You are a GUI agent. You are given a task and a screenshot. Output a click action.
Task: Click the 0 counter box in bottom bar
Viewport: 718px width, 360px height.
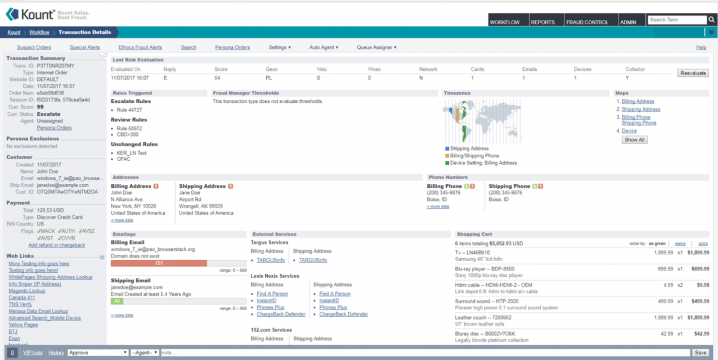click(x=12, y=353)
